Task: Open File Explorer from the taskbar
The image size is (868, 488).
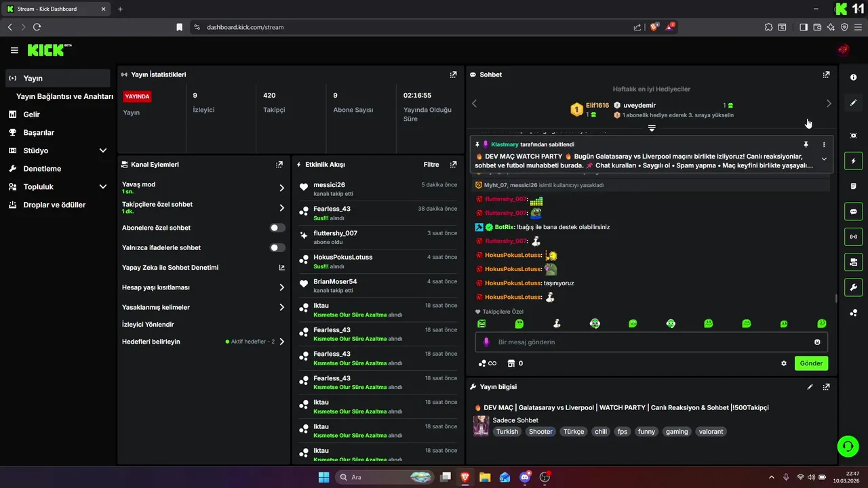Action: click(485, 477)
